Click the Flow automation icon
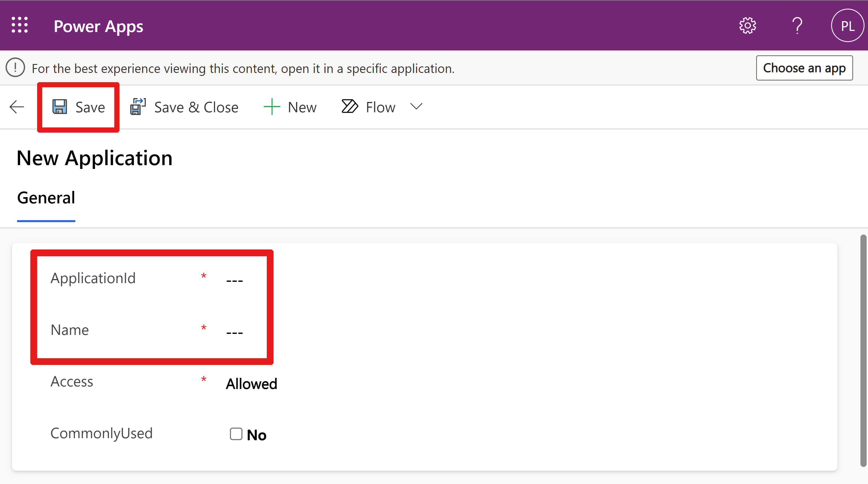 348,107
